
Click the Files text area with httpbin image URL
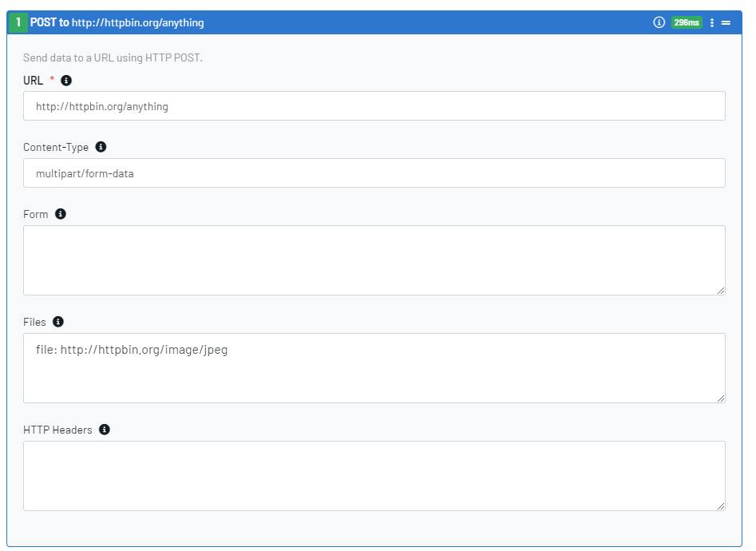tap(374, 368)
